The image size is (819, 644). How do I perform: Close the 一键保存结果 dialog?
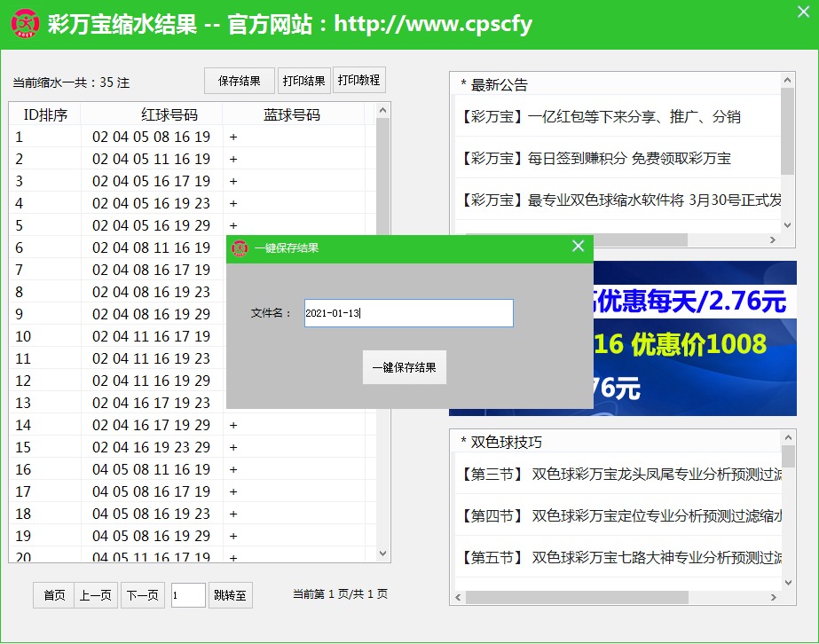pos(578,247)
